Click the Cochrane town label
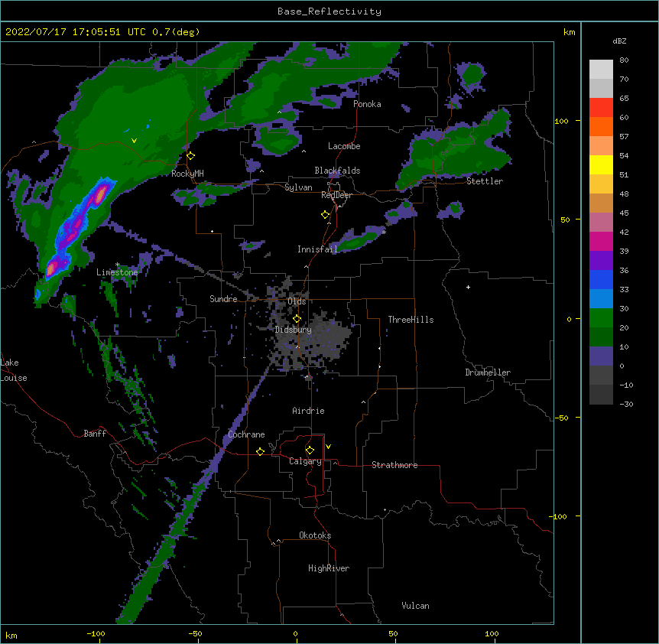659x644 pixels. pyautogui.click(x=246, y=434)
